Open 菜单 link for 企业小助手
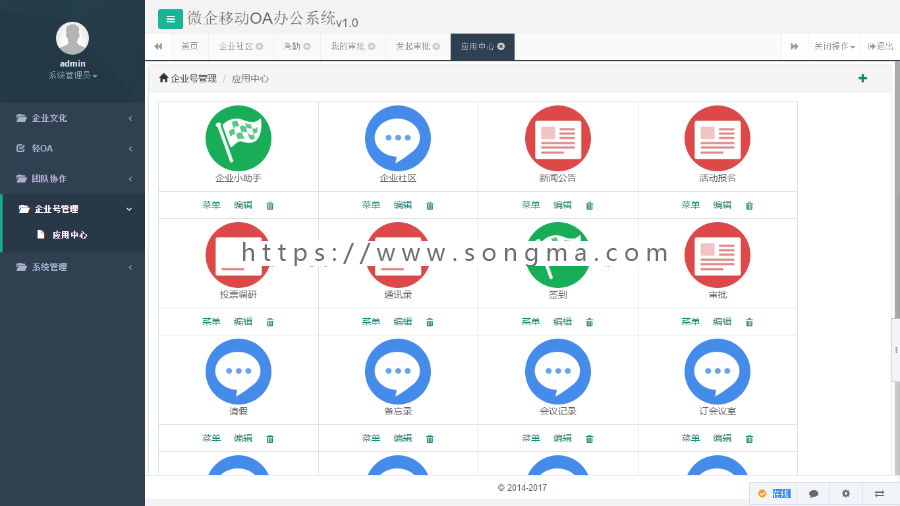900x506 pixels. [x=211, y=205]
